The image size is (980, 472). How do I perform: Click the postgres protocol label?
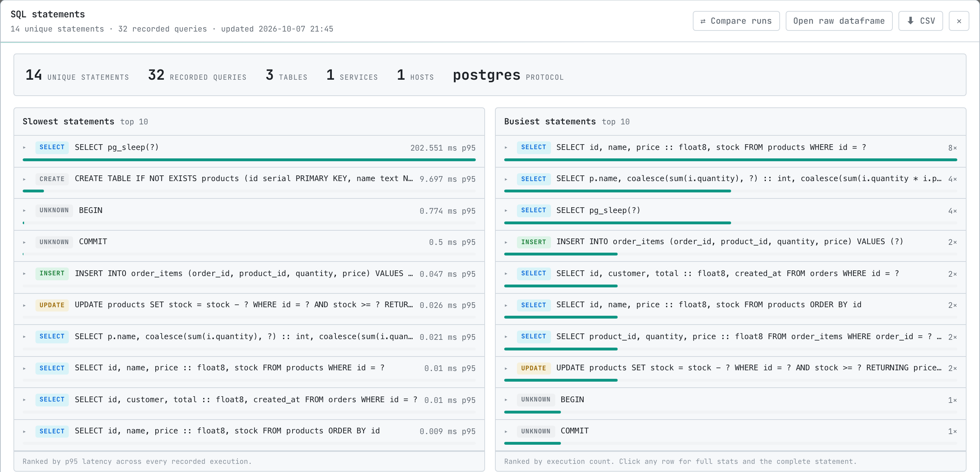(508, 75)
